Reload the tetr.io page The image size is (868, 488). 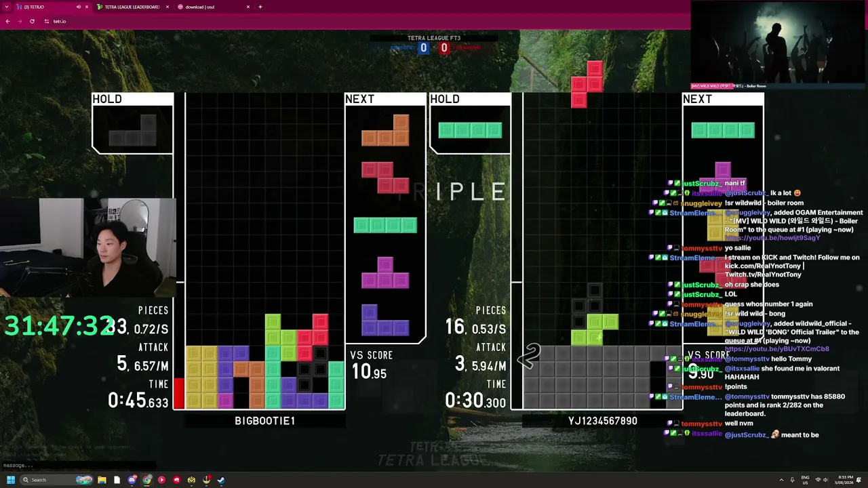[x=32, y=21]
